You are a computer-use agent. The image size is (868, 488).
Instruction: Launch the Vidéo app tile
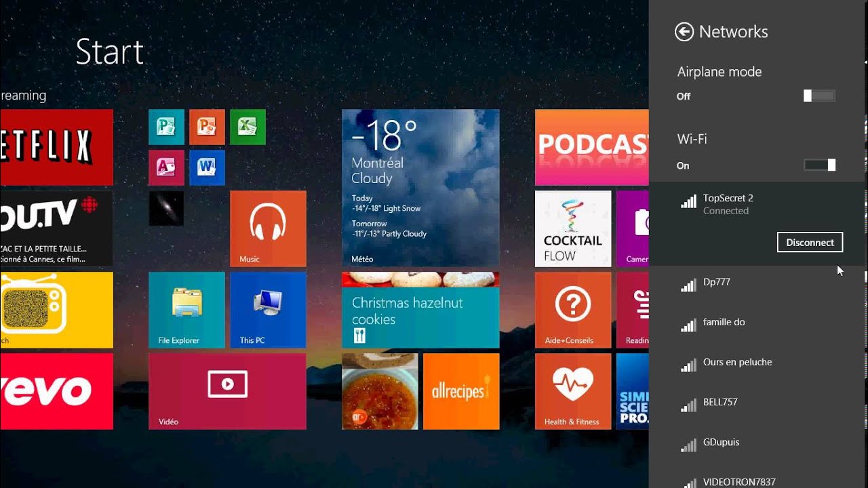pyautogui.click(x=227, y=391)
